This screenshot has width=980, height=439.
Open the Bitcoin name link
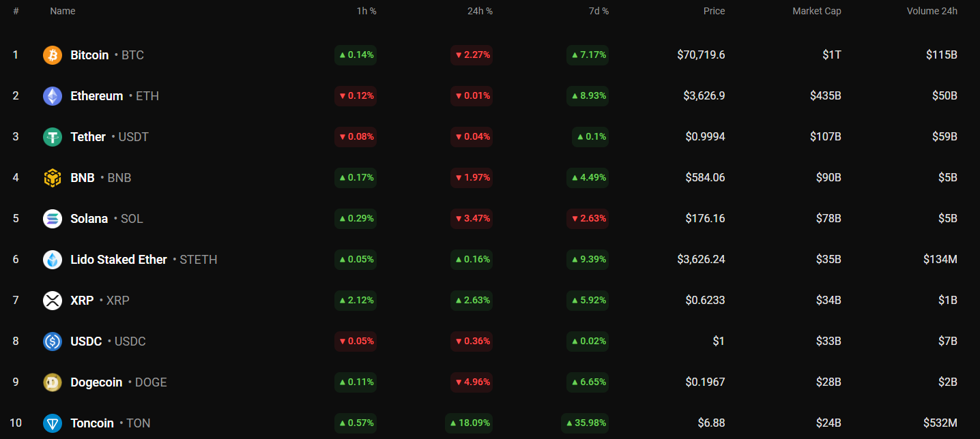(x=89, y=55)
